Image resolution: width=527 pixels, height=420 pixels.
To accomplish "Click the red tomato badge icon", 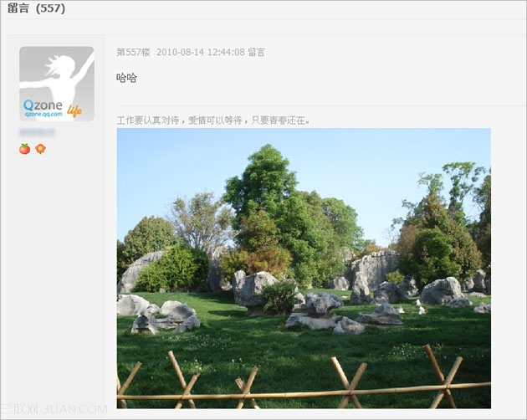I will click(24, 149).
